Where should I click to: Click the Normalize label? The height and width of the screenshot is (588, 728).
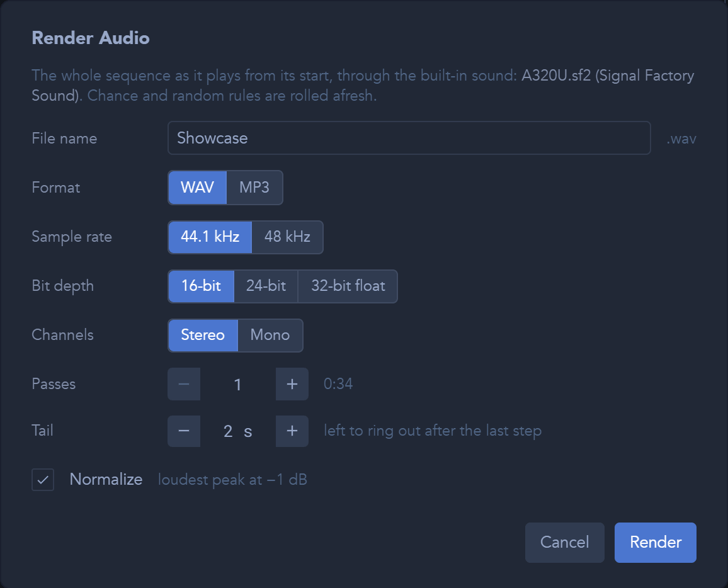(x=106, y=480)
